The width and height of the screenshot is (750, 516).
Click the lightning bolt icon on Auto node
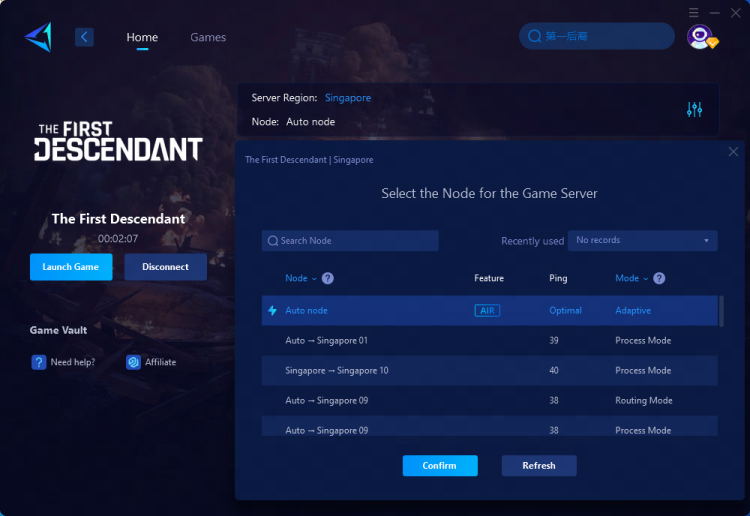(272, 310)
